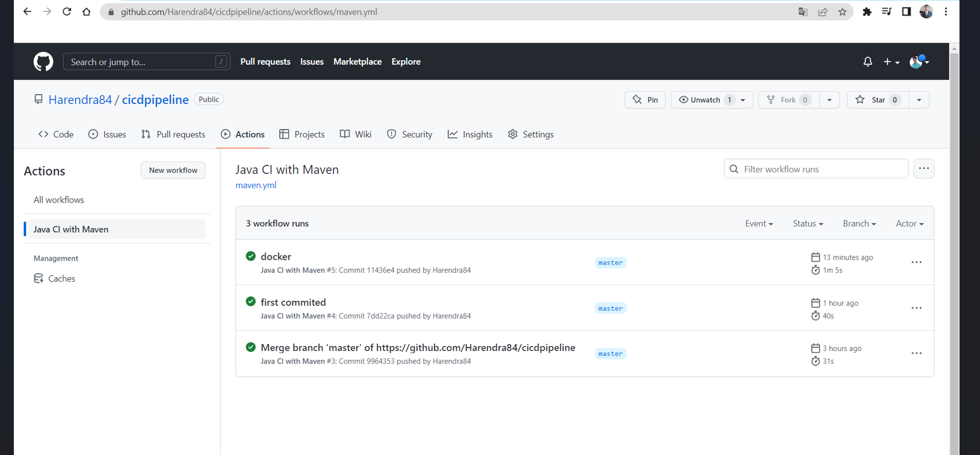The image size is (980, 455).
Task: Expand the Actor filter dropdown
Action: tap(910, 224)
